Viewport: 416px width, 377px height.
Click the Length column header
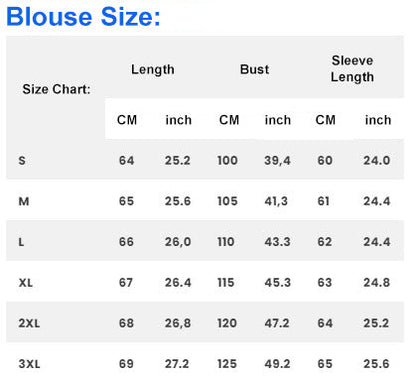[x=153, y=70]
